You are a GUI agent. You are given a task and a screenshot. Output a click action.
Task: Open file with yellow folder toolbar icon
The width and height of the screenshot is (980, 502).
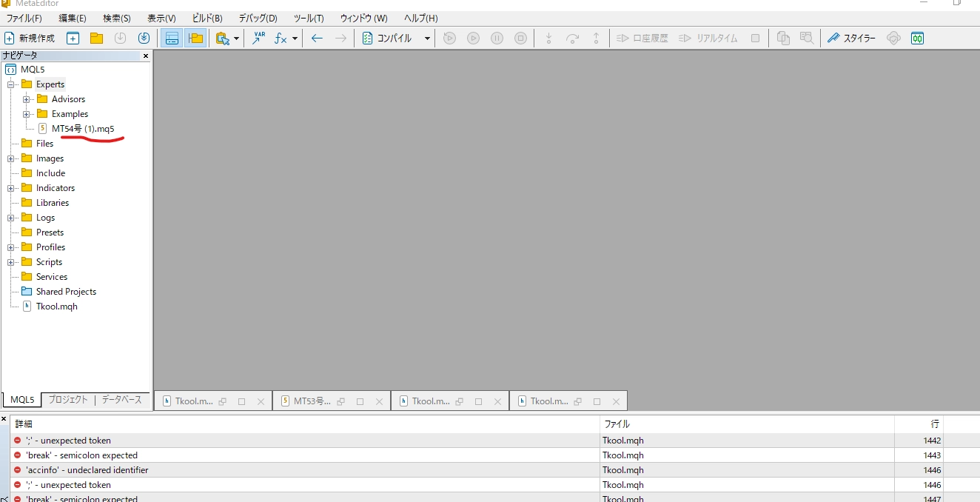tap(96, 39)
